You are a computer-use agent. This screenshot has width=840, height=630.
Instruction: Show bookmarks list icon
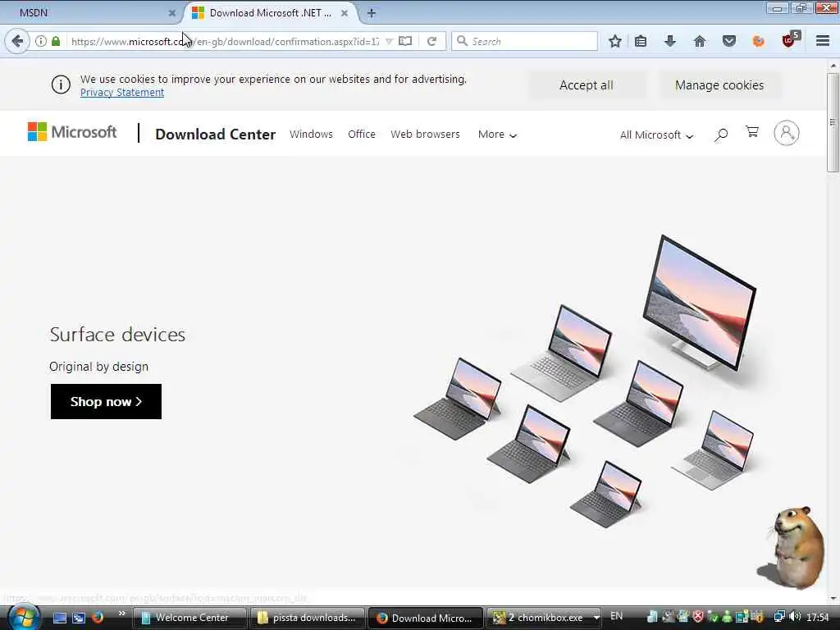point(641,41)
